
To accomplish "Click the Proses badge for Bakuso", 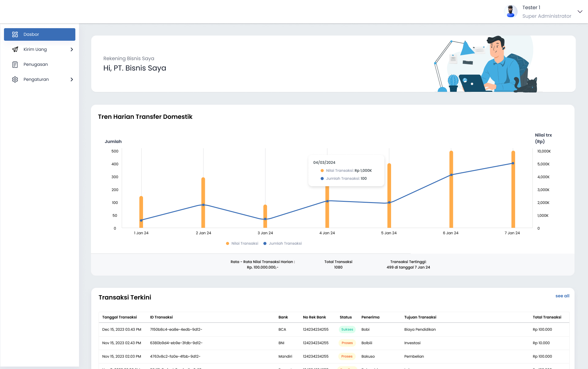I will [x=347, y=356].
